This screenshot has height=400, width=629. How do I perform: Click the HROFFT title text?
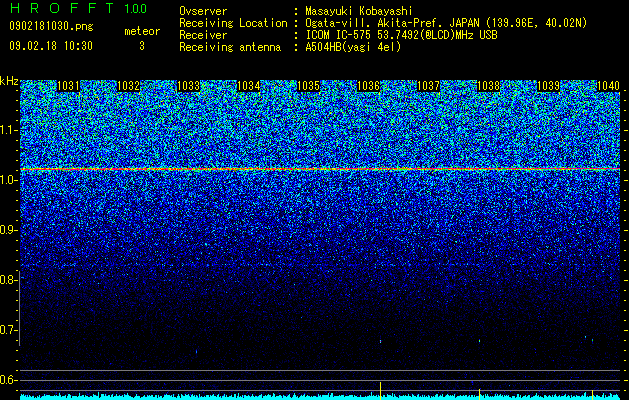pyautogui.click(x=62, y=8)
